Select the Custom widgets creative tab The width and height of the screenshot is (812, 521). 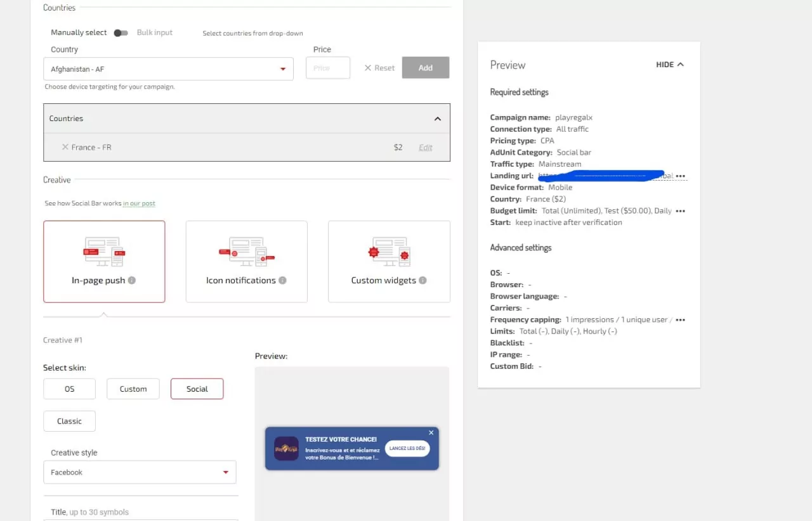coord(389,261)
